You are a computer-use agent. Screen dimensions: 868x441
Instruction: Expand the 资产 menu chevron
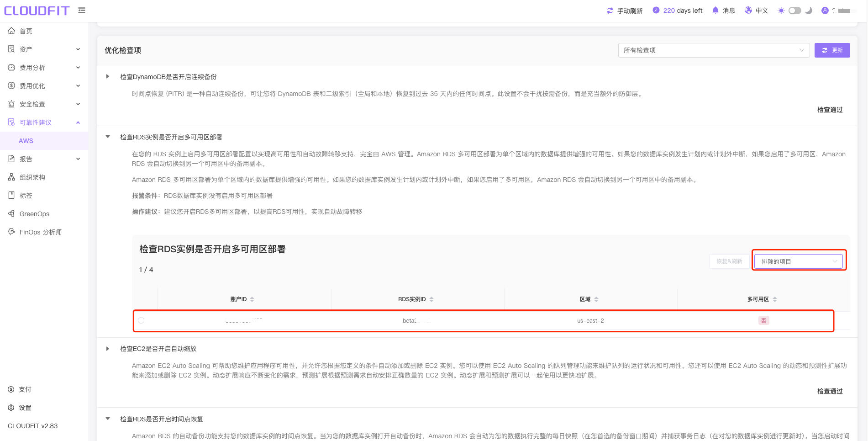click(78, 49)
